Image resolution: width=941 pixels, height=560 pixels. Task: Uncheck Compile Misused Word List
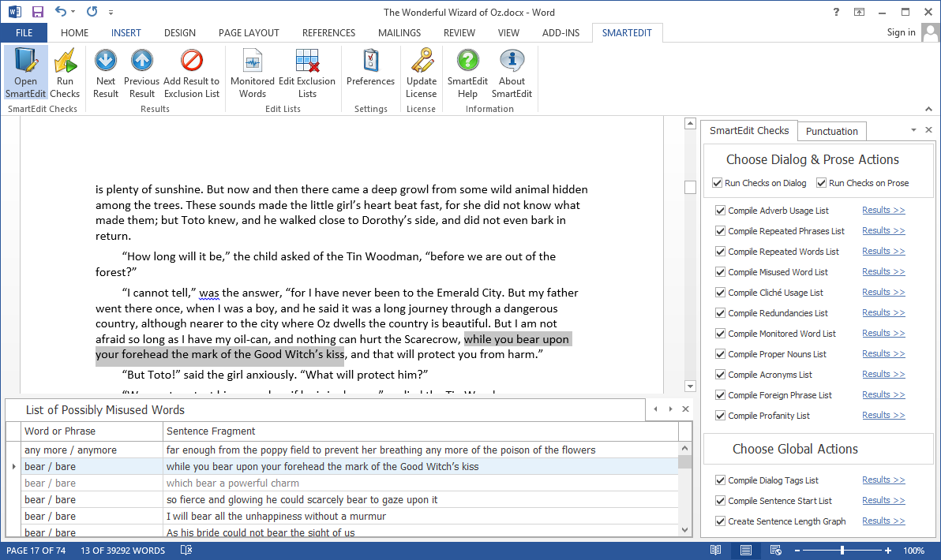click(x=720, y=271)
